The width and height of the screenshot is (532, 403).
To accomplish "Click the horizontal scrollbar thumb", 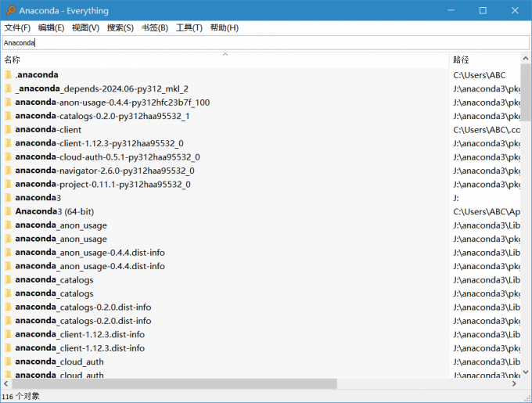I will [x=174, y=383].
